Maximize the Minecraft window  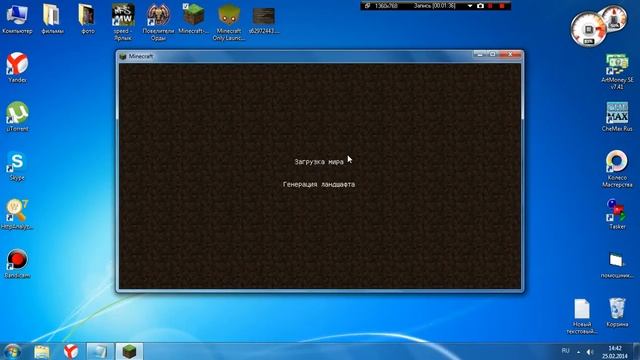point(493,54)
